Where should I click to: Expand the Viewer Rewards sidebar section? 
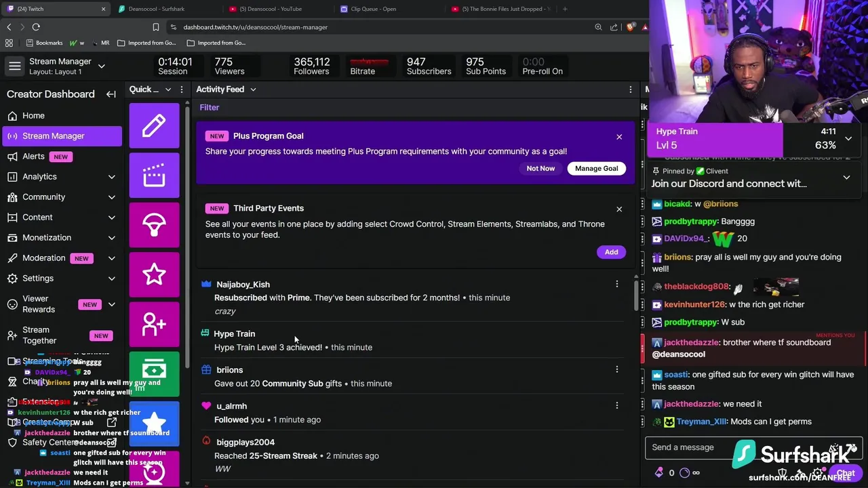coord(111,304)
